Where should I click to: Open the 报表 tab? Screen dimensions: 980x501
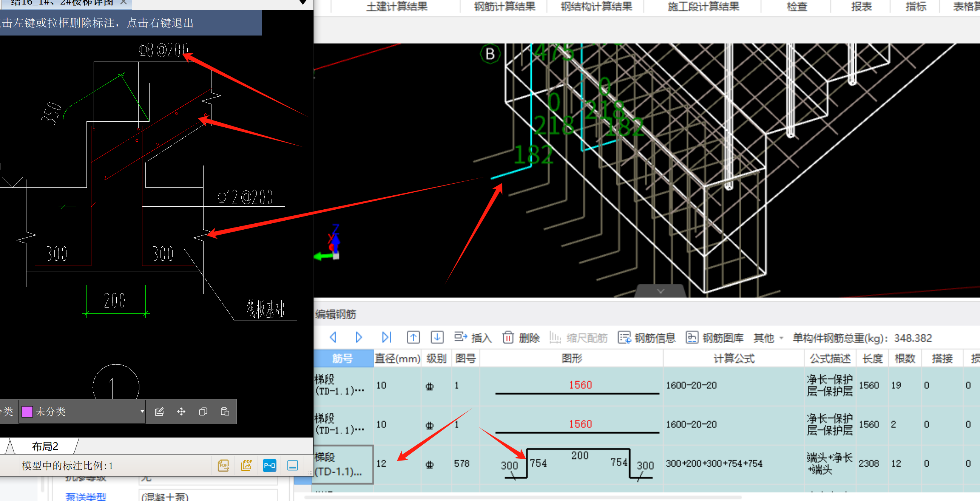(x=861, y=6)
